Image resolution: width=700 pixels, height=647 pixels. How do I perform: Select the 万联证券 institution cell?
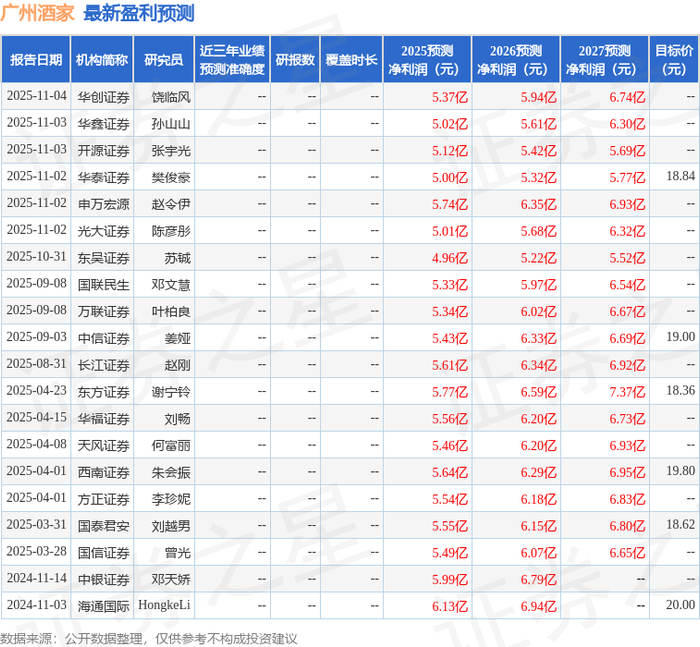point(104,311)
